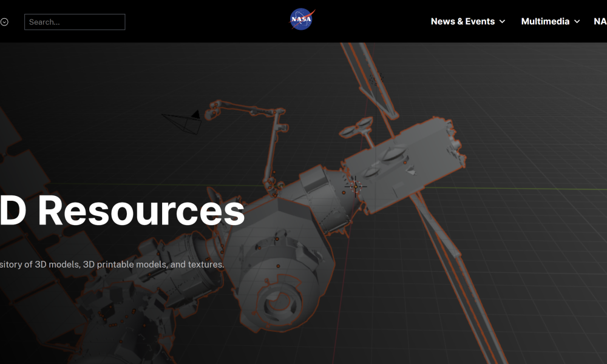Image resolution: width=607 pixels, height=364 pixels.
Task: Click the 3D cursor crosshair on the model
Action: pyautogui.click(x=356, y=186)
